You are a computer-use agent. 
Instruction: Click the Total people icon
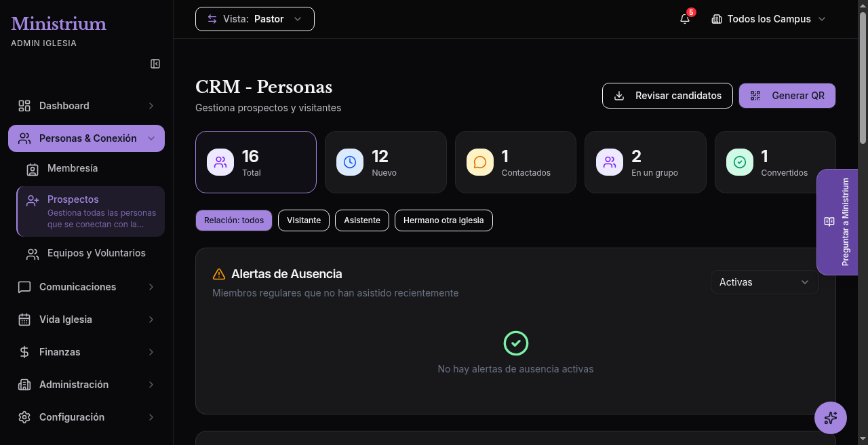point(220,162)
